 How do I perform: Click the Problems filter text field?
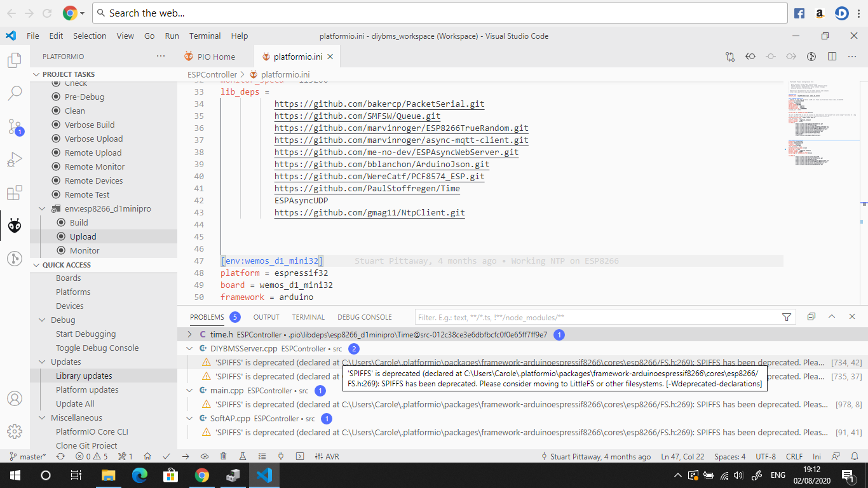(597, 317)
